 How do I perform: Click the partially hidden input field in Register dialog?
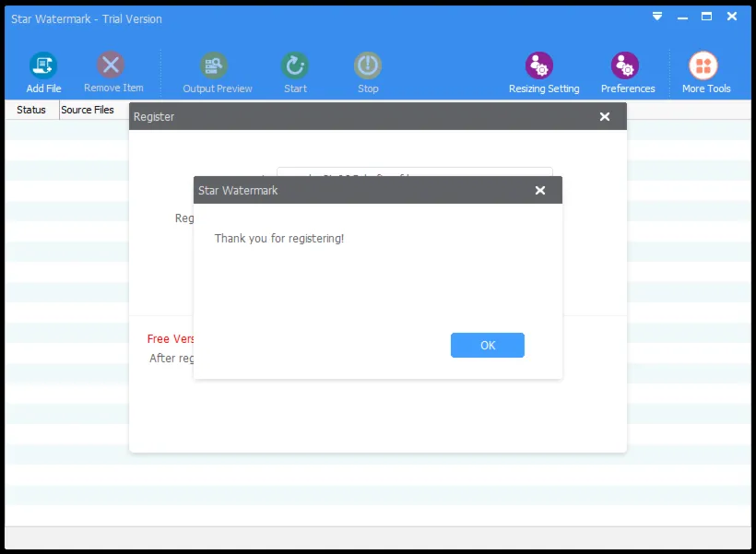click(415, 171)
